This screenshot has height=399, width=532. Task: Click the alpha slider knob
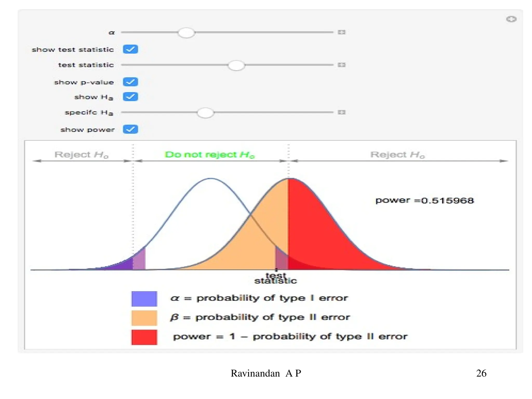coord(186,33)
